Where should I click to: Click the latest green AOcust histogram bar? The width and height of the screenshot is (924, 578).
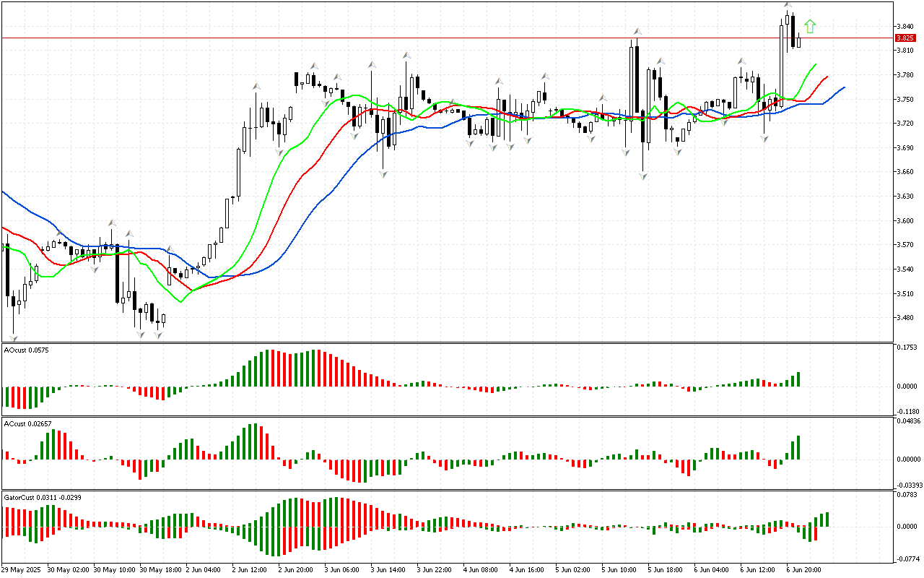click(798, 379)
